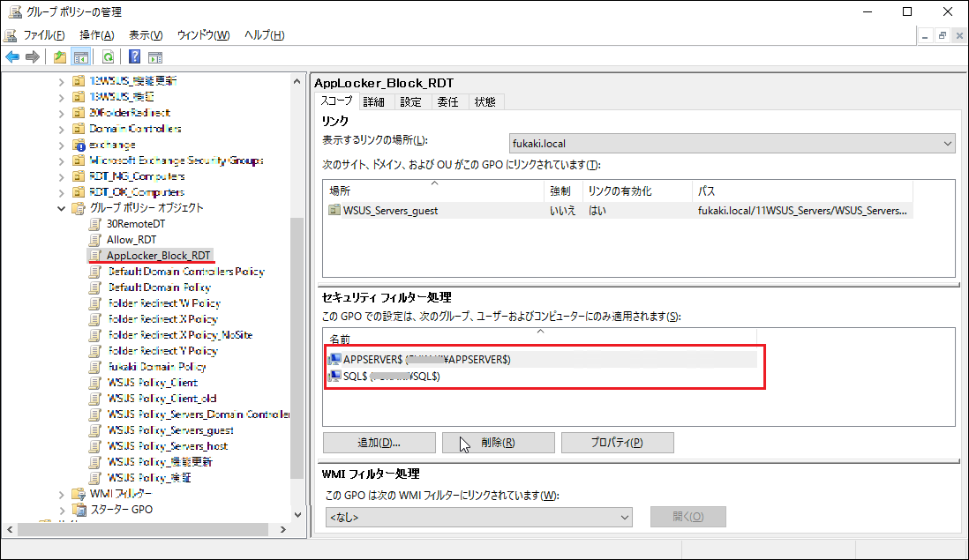Click the tree pane vertical scrollbar
The height and width of the screenshot is (560, 969).
pos(297,353)
